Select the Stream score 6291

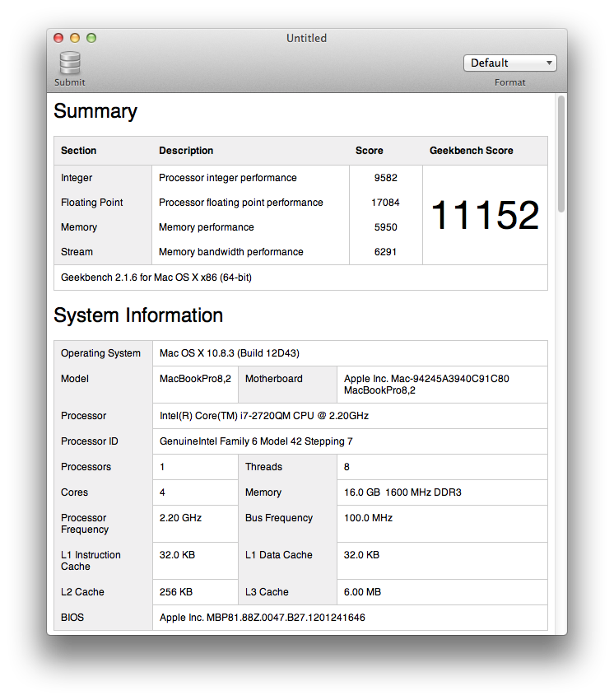[x=385, y=252]
